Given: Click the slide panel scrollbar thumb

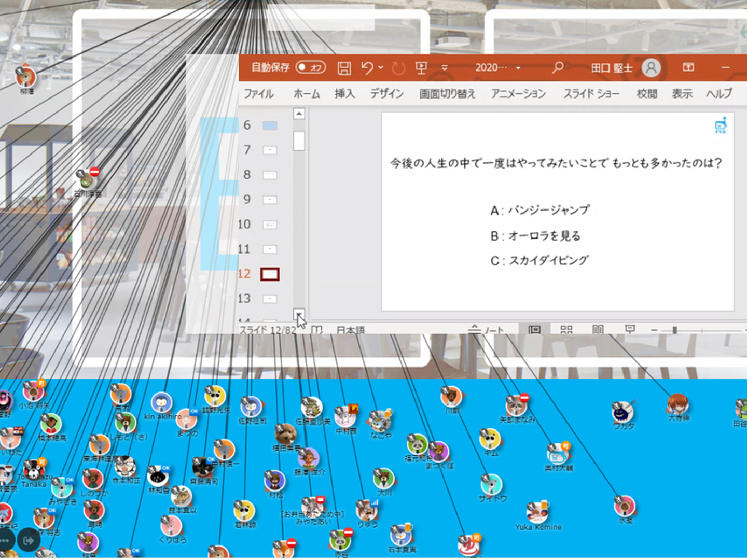Looking at the screenshot, I should click(299, 141).
